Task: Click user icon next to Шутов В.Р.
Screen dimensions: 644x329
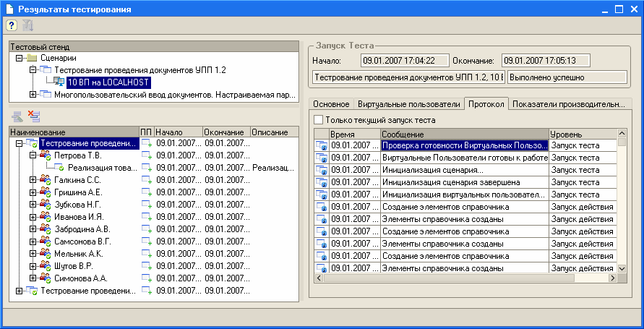Action: coord(46,266)
